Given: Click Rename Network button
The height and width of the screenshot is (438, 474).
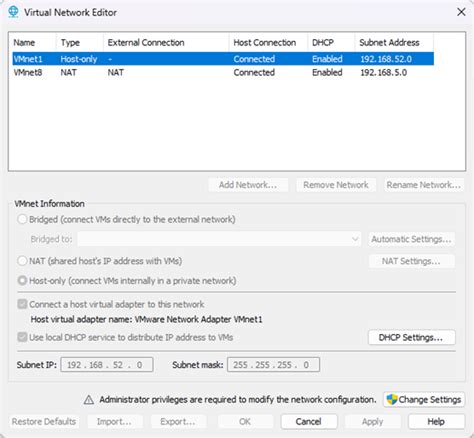Looking at the screenshot, I should click(424, 185).
